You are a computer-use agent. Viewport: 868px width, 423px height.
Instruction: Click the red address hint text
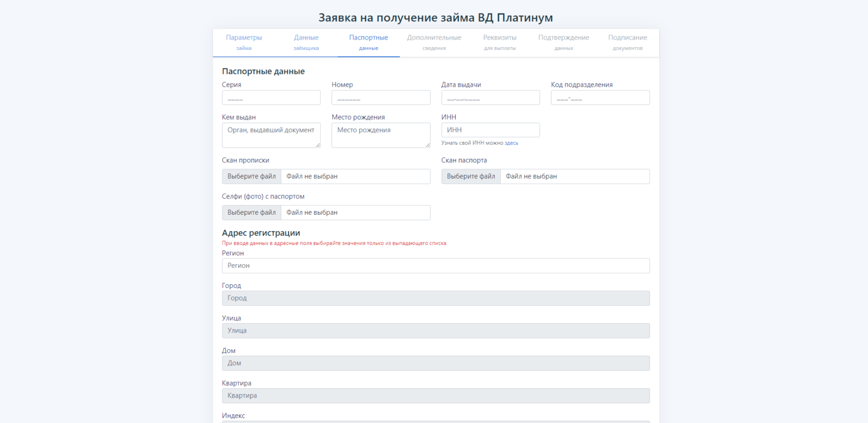(x=334, y=243)
